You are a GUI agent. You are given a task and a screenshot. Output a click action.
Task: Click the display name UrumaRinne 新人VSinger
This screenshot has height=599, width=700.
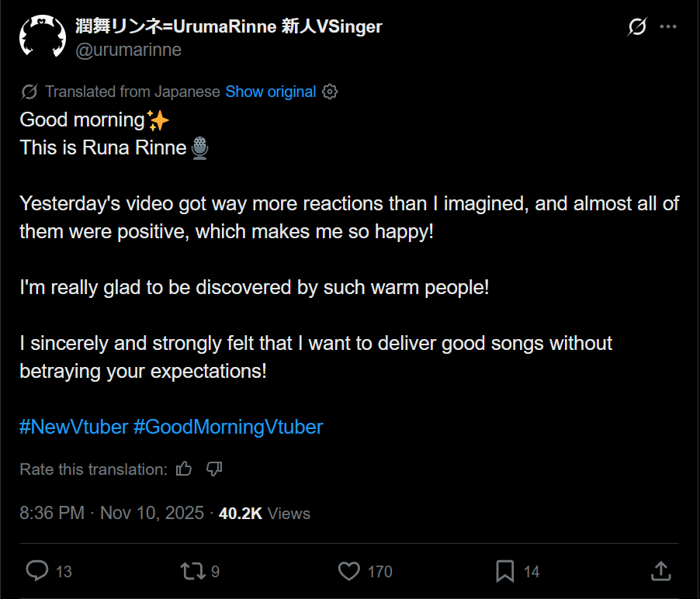[229, 26]
